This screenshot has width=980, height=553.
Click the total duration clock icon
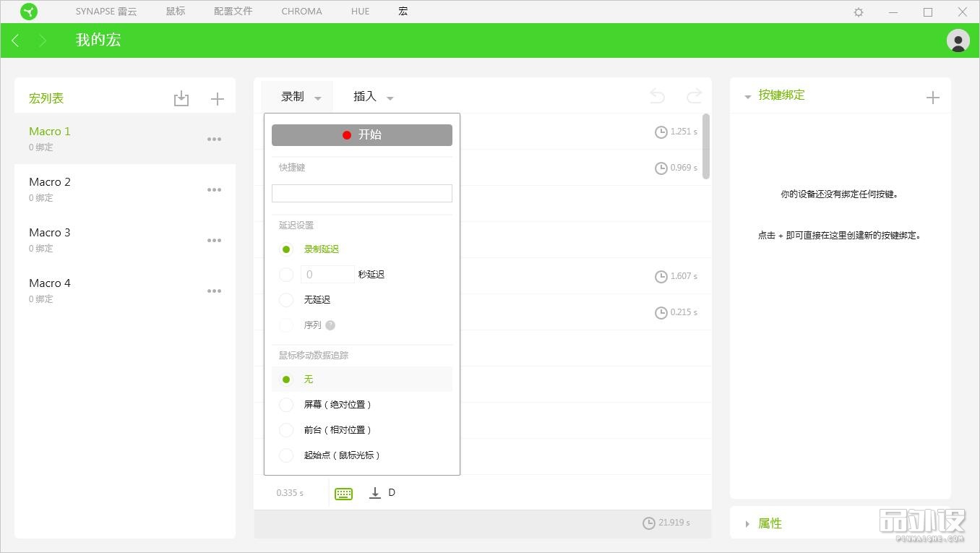(648, 523)
